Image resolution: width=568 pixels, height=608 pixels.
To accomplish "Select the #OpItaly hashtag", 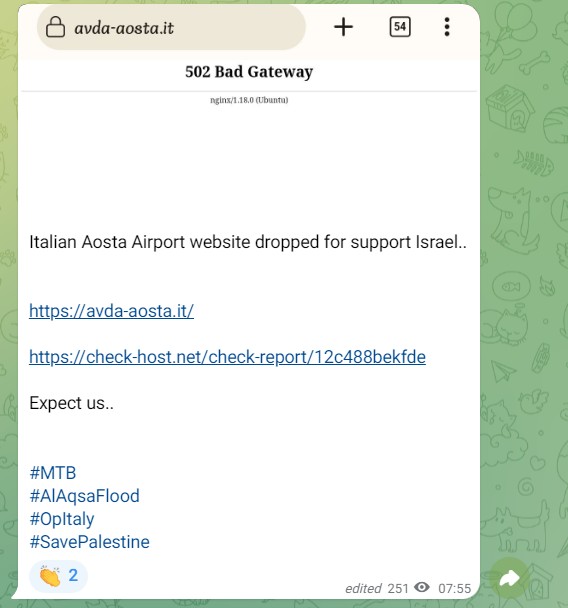I will 62,519.
